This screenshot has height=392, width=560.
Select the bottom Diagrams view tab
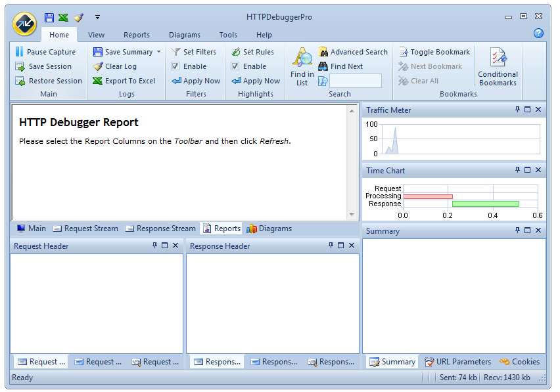point(269,229)
